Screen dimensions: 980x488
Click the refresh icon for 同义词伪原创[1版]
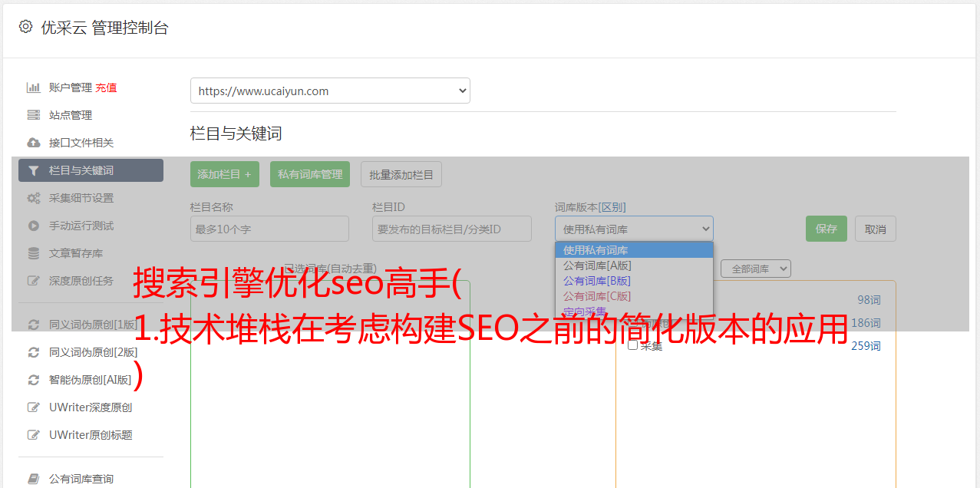33,325
